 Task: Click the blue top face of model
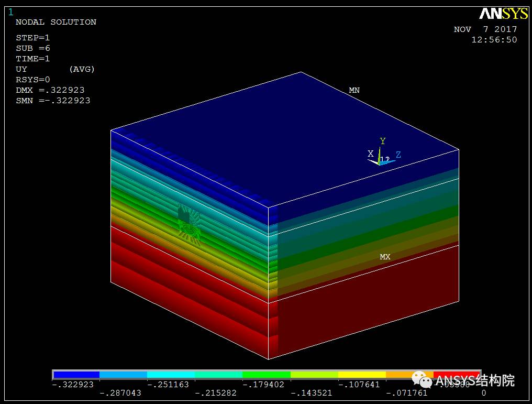285,139
